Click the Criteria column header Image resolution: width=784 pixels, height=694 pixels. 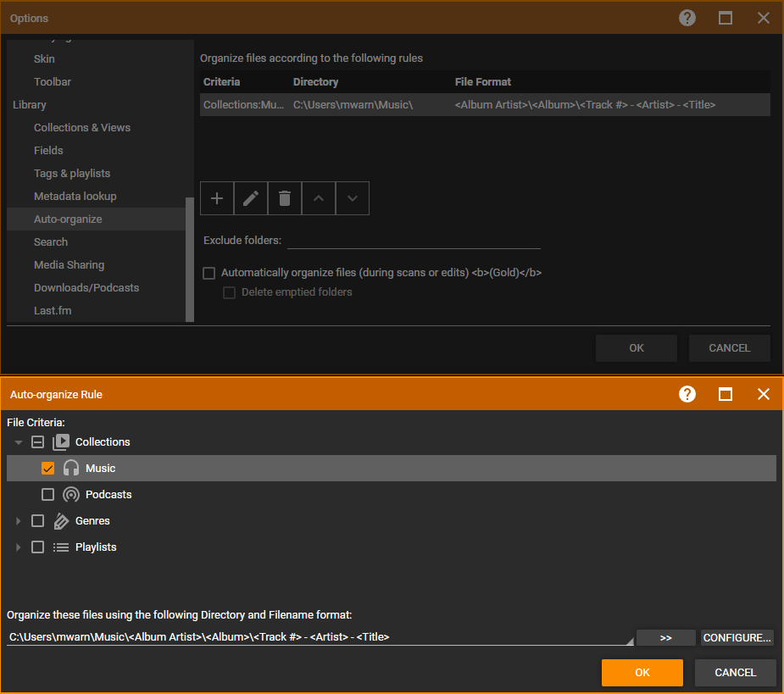[221, 82]
